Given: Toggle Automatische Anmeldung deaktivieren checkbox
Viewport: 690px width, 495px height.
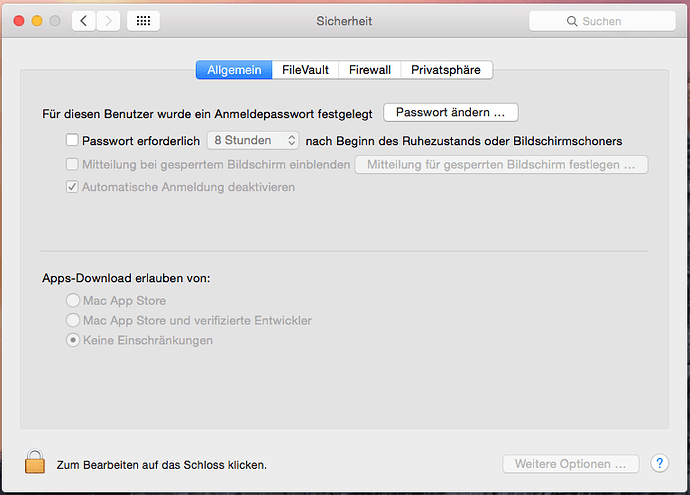Looking at the screenshot, I should [x=72, y=187].
